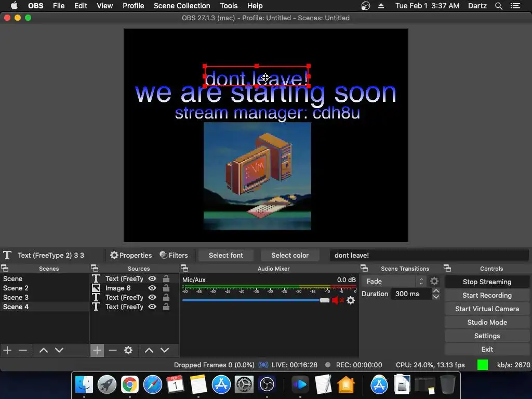Hide the Image 6 source with its eye icon

point(152,288)
